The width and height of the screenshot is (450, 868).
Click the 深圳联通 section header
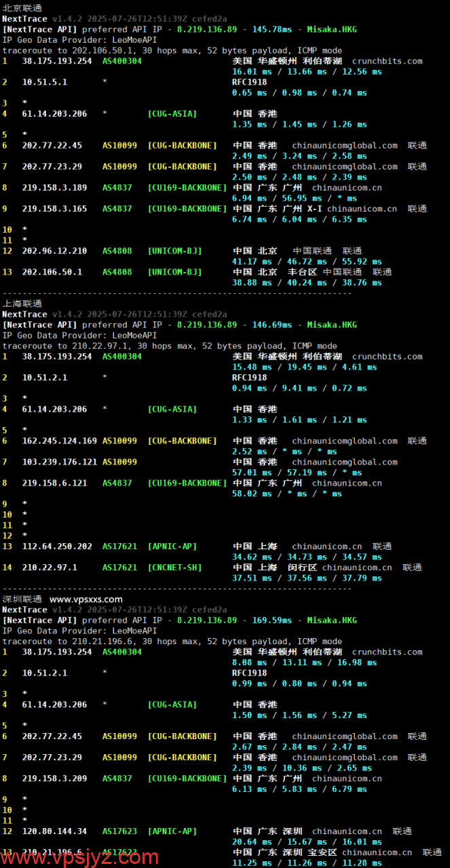[x=22, y=599]
